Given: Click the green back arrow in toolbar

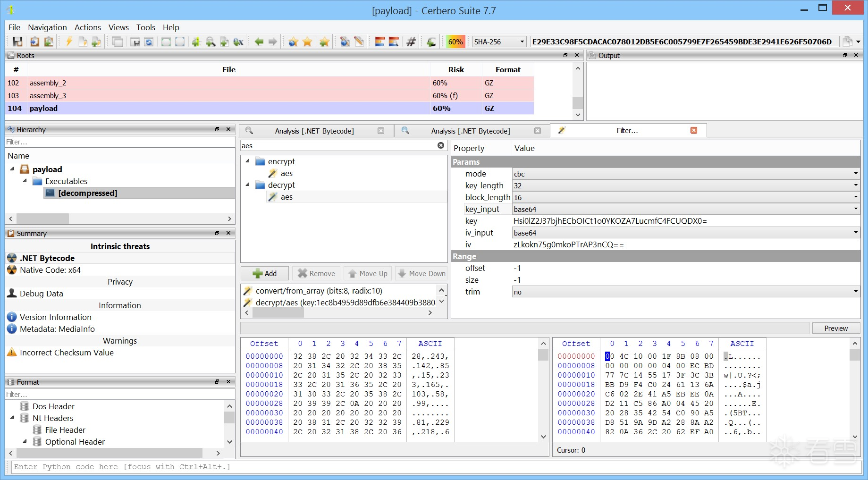Looking at the screenshot, I should tap(259, 42).
